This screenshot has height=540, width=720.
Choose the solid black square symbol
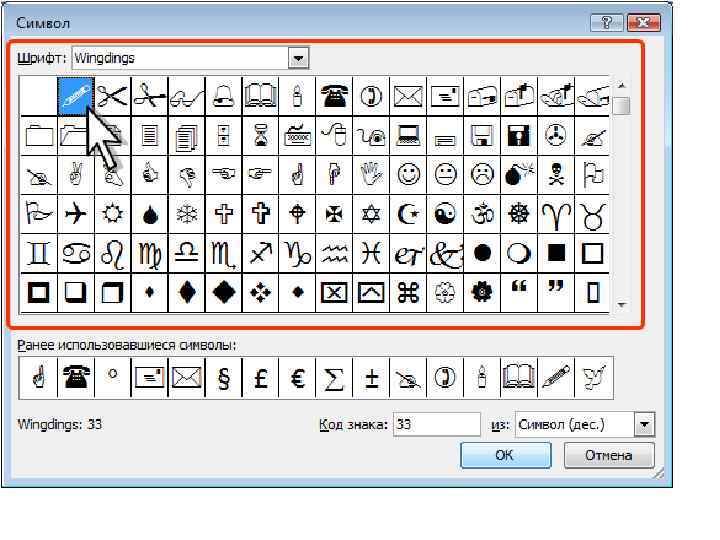(x=556, y=253)
